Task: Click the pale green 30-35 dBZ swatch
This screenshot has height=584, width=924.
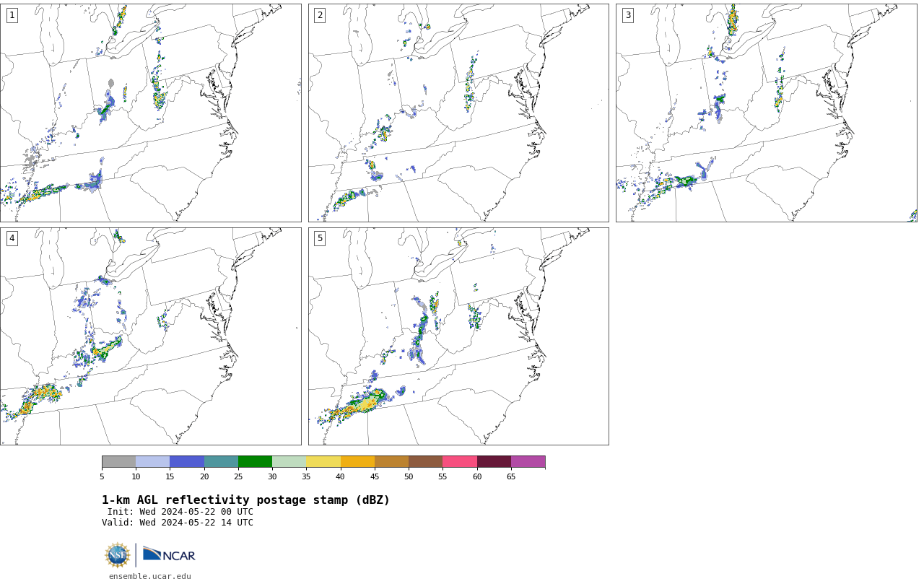Action: [289, 462]
